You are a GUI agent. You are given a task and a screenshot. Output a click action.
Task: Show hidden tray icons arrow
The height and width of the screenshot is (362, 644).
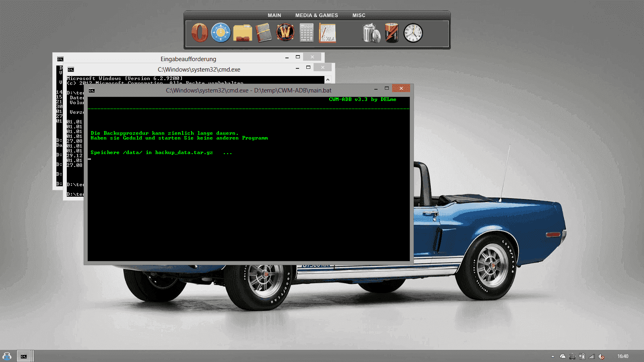(x=553, y=356)
